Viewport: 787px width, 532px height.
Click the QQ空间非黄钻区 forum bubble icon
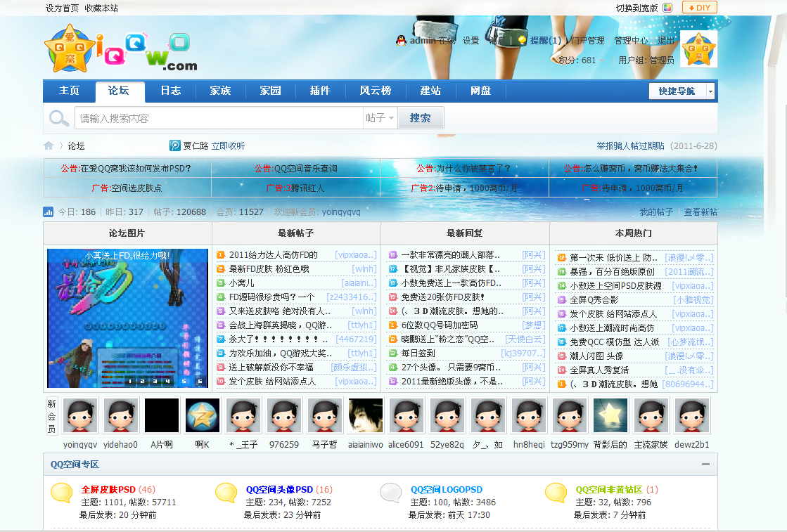[x=556, y=493]
